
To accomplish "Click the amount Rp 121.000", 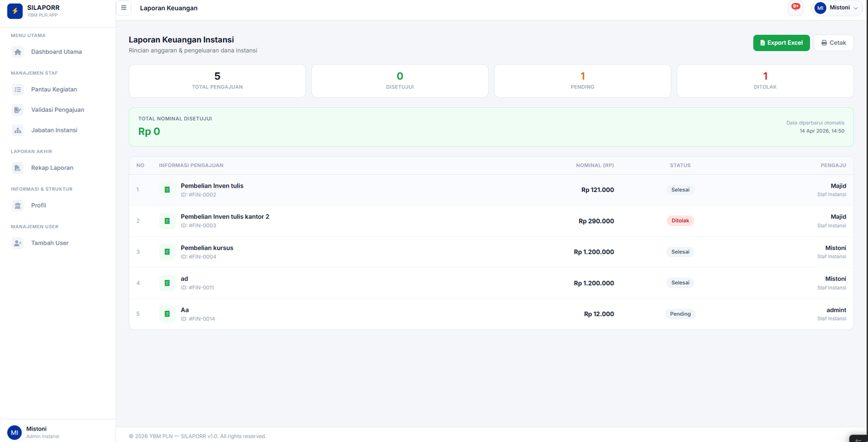I will coord(597,190).
